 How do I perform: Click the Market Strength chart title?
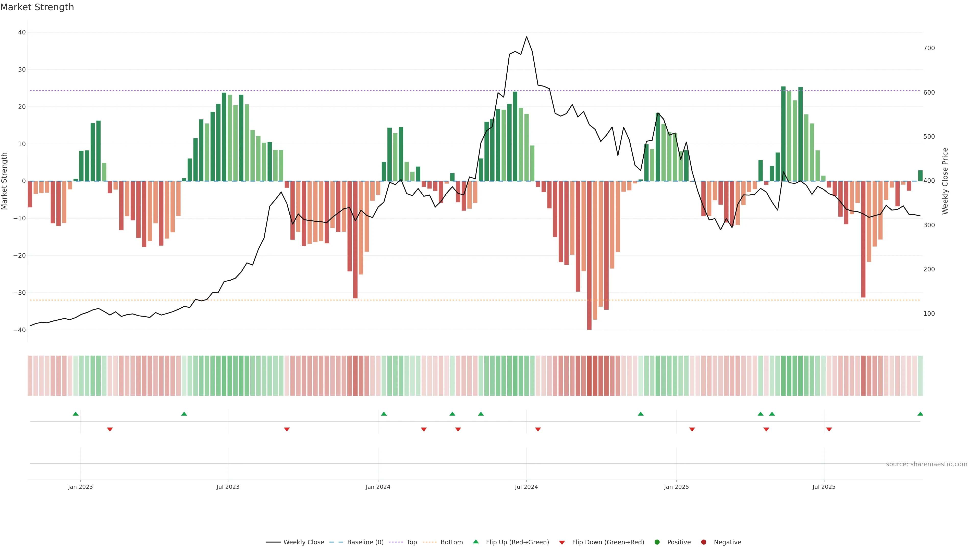(37, 7)
